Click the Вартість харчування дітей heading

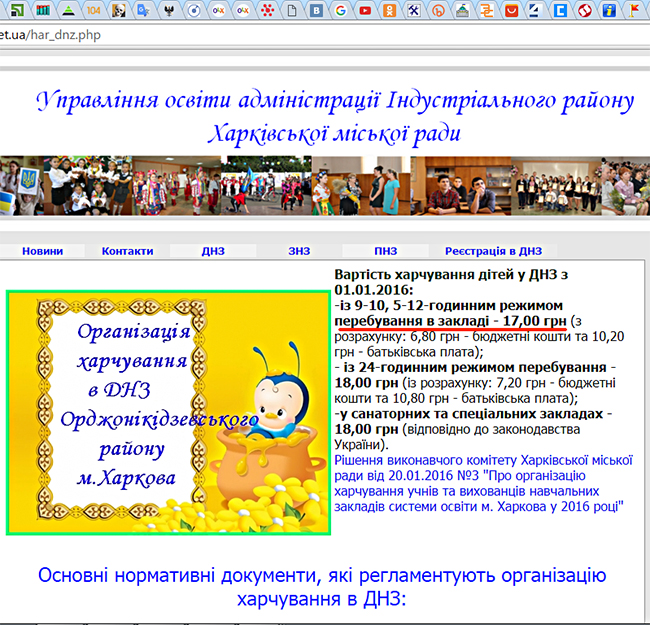click(x=451, y=282)
